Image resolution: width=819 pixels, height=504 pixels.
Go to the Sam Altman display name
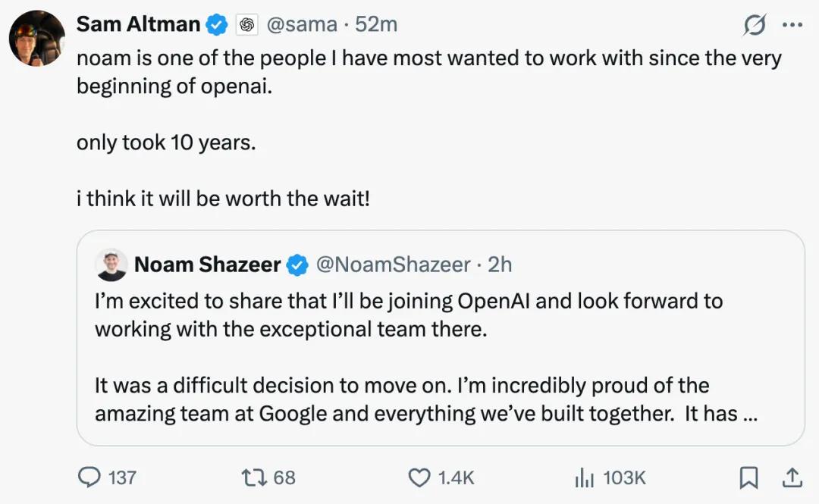point(139,24)
